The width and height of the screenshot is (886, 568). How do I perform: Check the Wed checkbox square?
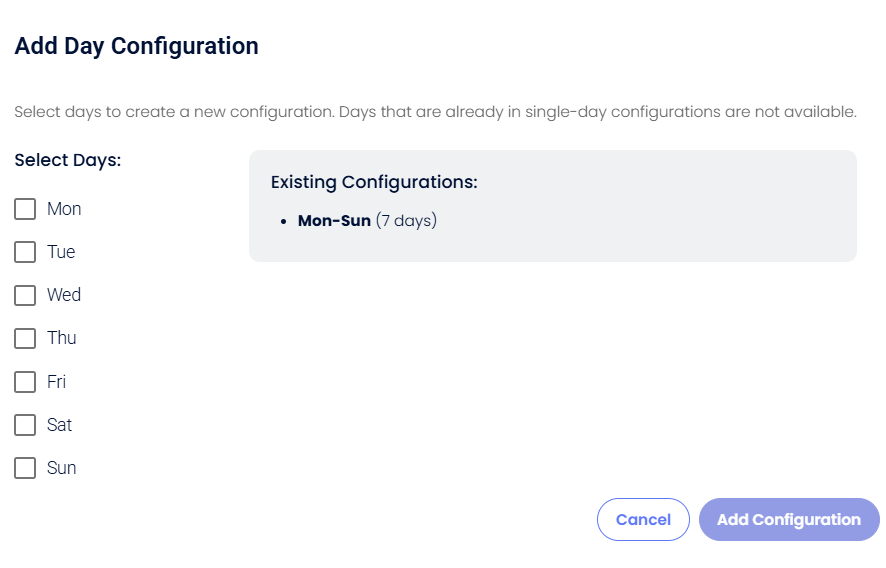pos(25,295)
